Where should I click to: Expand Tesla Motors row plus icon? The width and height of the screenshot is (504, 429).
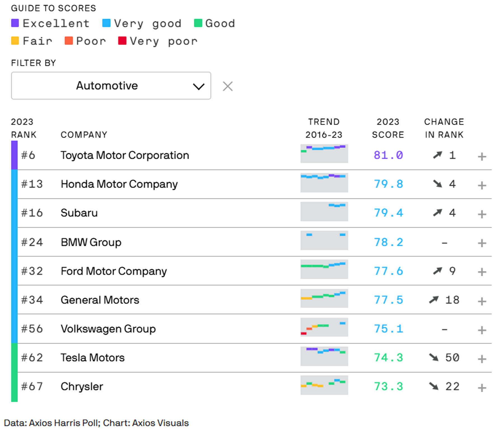click(482, 359)
